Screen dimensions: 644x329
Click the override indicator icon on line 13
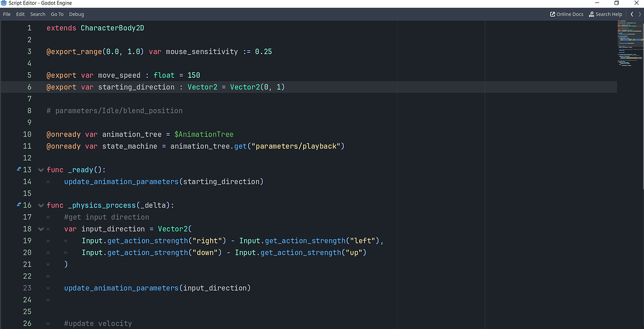pyautogui.click(x=18, y=169)
